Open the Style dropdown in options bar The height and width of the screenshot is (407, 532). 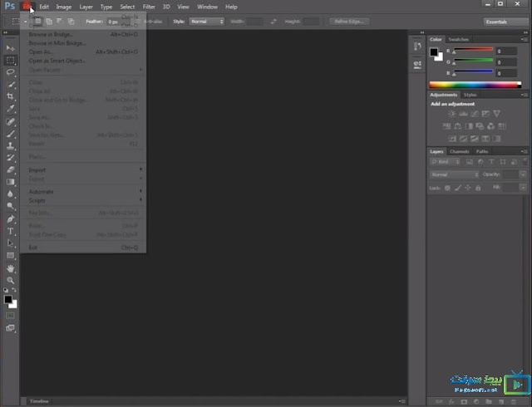(207, 22)
